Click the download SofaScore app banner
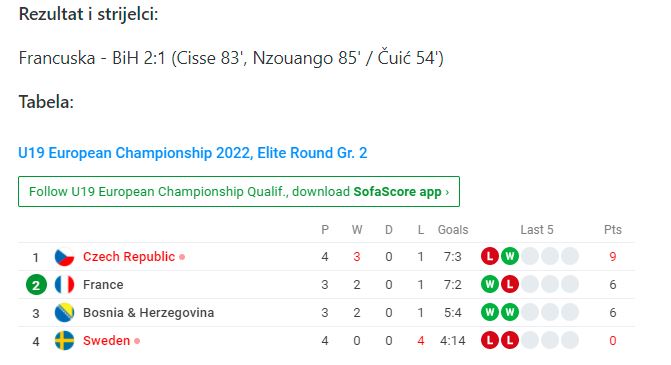Viewport: 671px width, 365px height. (239, 191)
